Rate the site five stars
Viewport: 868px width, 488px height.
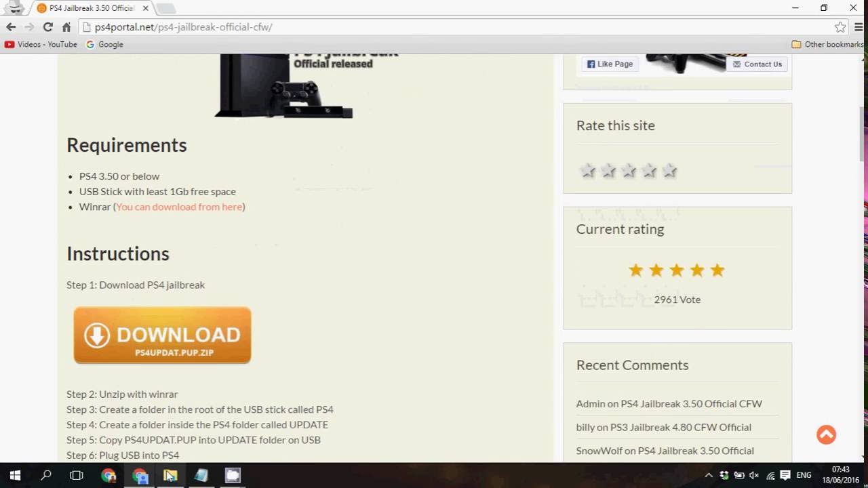(x=670, y=171)
